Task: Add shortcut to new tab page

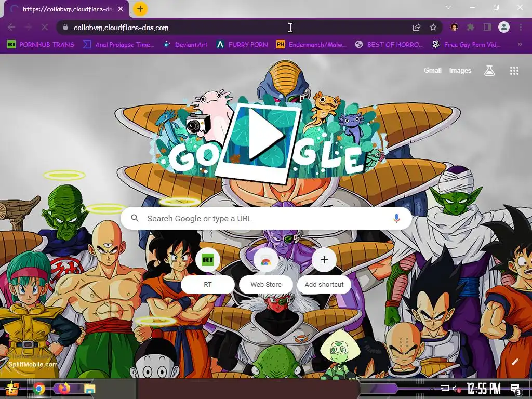Action: (x=324, y=271)
